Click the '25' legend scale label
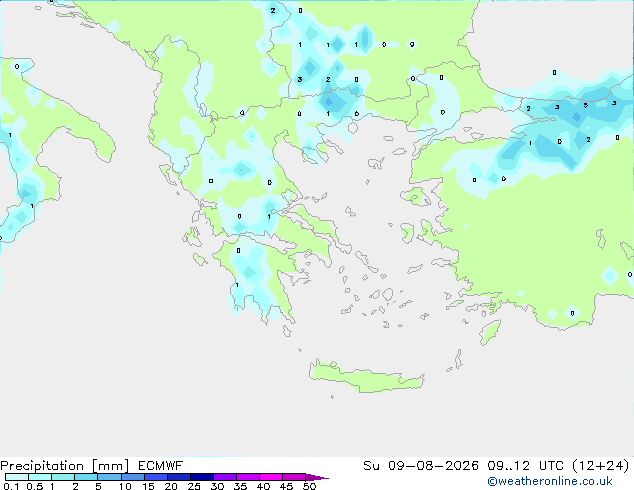Screen dimensions: 634x490 click(x=194, y=486)
